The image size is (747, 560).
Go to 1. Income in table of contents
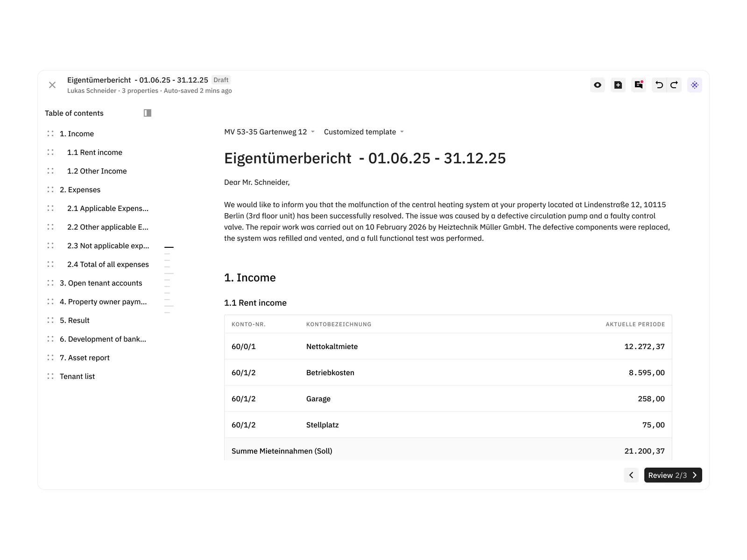pos(77,134)
